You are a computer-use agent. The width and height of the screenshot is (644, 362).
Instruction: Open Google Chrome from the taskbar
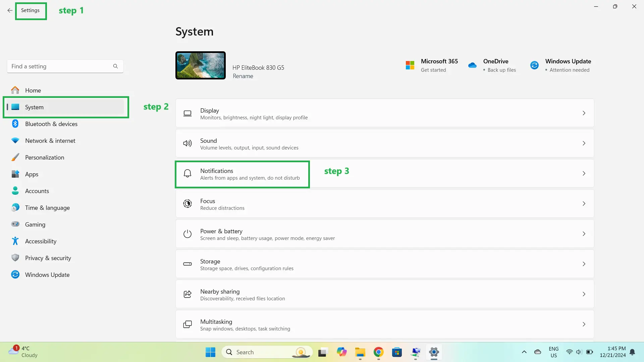pos(378,352)
